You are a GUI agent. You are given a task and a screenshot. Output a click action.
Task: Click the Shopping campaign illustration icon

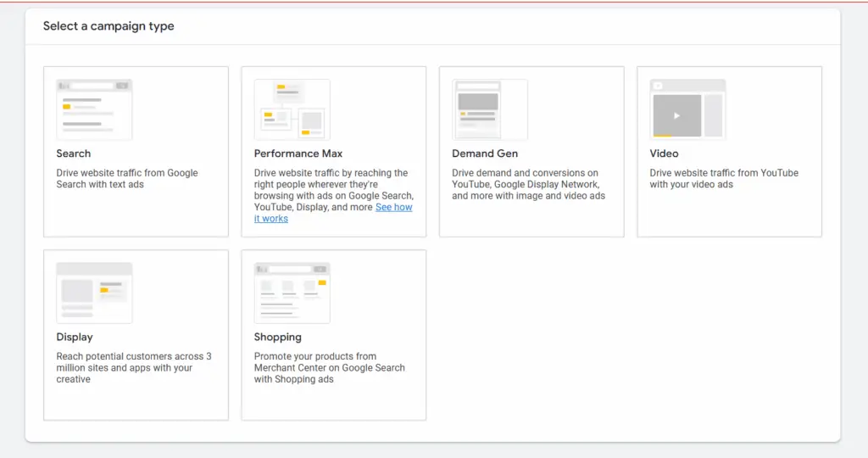pos(292,293)
